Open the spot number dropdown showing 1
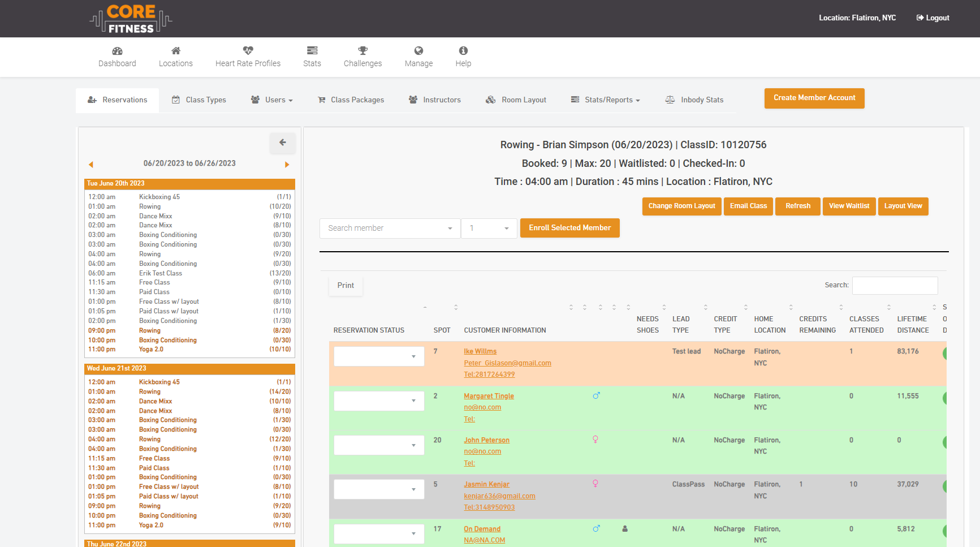 pos(489,229)
